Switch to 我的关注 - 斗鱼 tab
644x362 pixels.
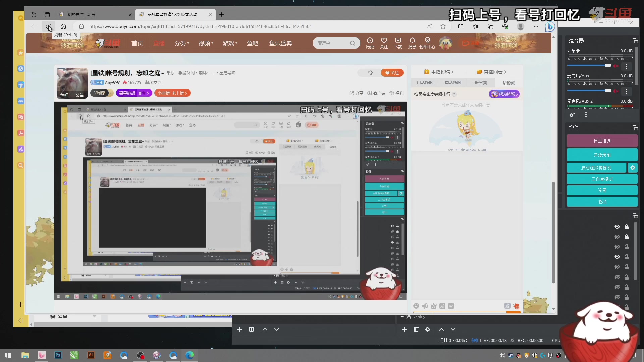pos(95,15)
